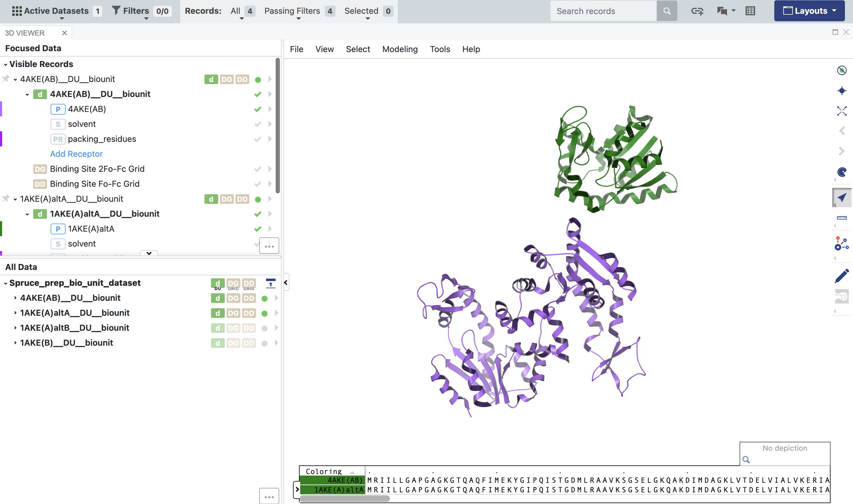The height and width of the screenshot is (504, 853).
Task: Toggle visibility of first solvent component
Action: click(x=258, y=124)
